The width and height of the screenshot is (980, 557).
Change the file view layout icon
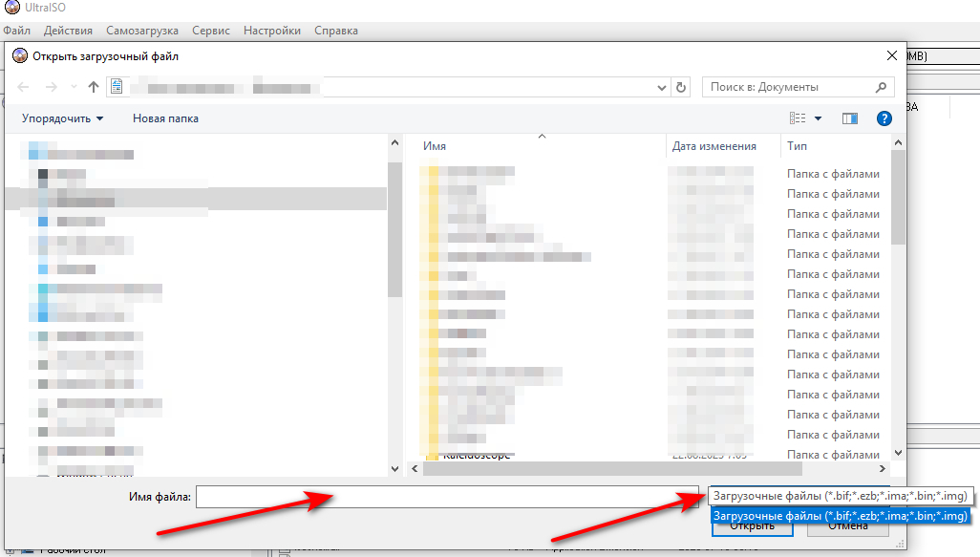(798, 118)
